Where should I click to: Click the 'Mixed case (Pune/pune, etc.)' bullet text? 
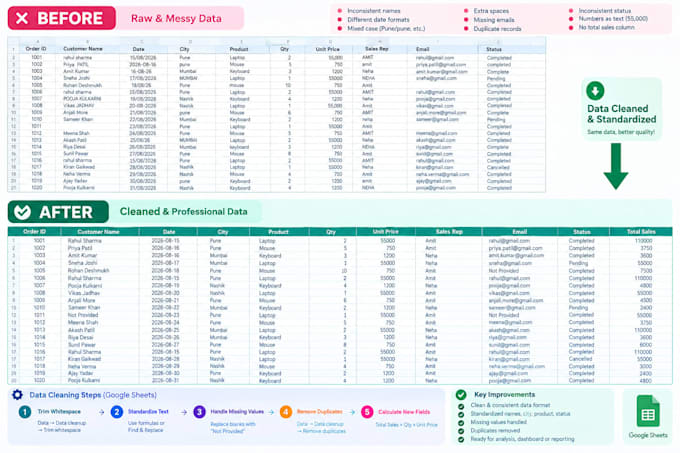point(386,29)
